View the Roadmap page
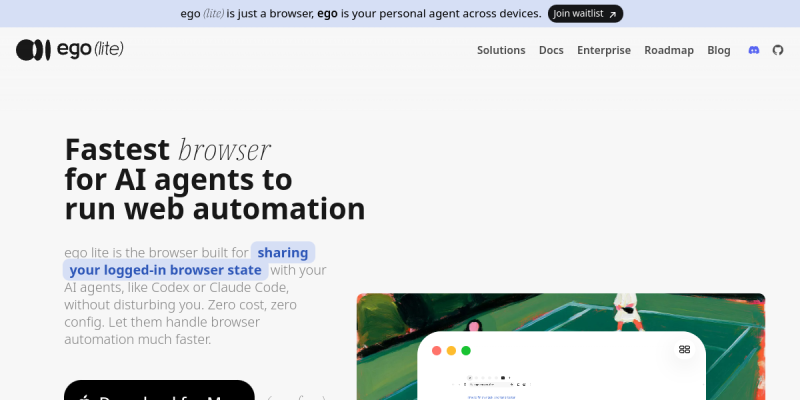800x400 pixels. 669,50
